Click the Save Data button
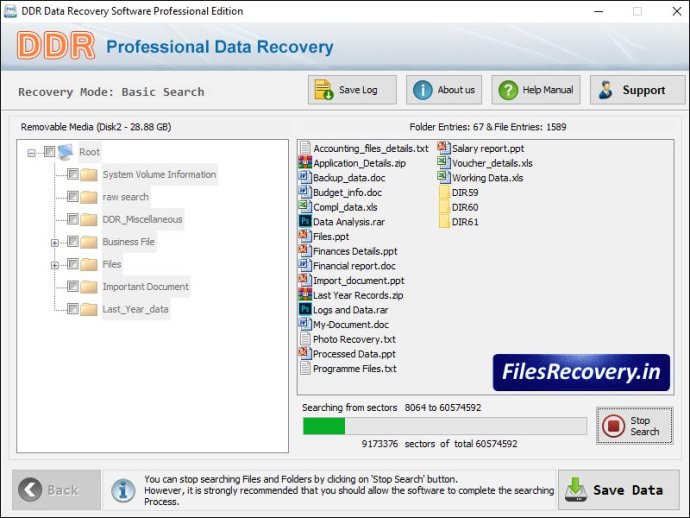 coord(619,490)
